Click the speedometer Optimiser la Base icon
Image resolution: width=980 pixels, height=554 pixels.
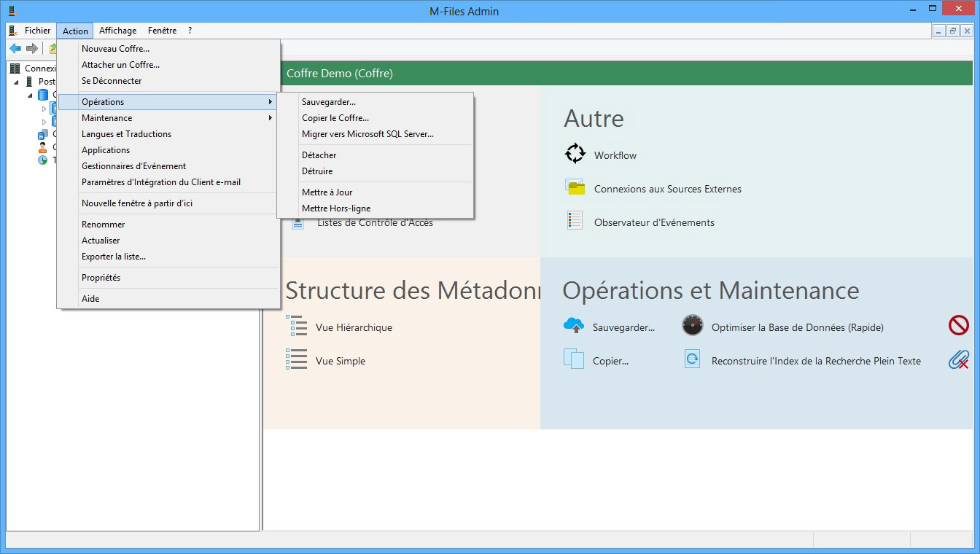point(692,326)
